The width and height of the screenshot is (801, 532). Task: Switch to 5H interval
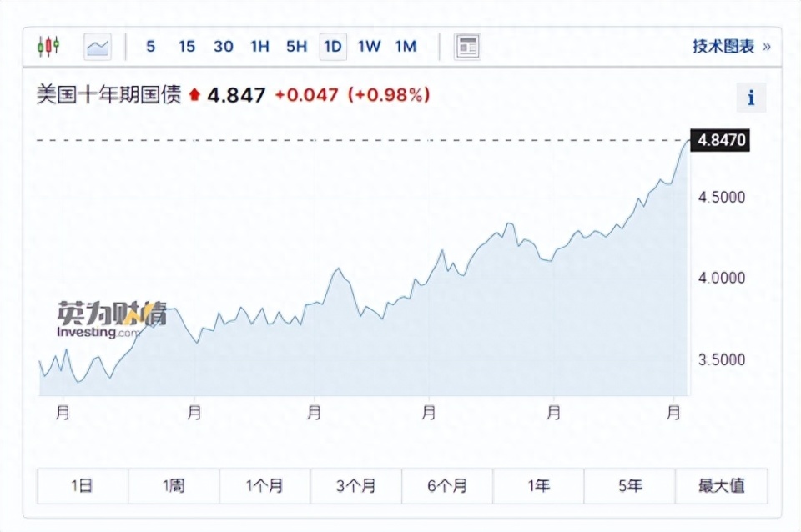click(297, 47)
